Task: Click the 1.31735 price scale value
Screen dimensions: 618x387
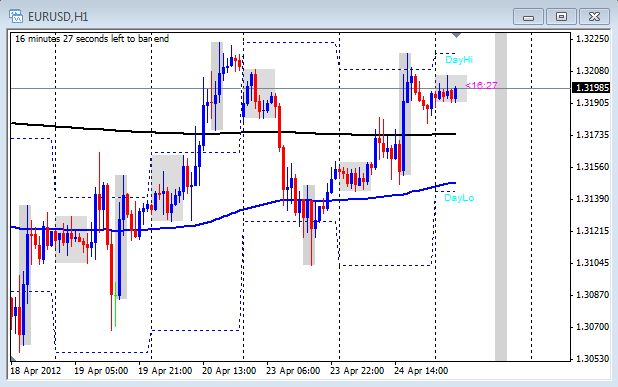Action: click(x=592, y=135)
